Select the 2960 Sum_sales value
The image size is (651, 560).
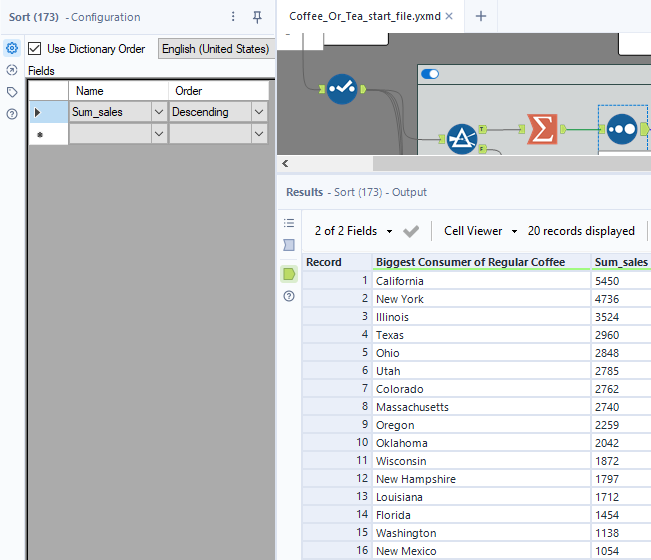[x=621, y=335]
